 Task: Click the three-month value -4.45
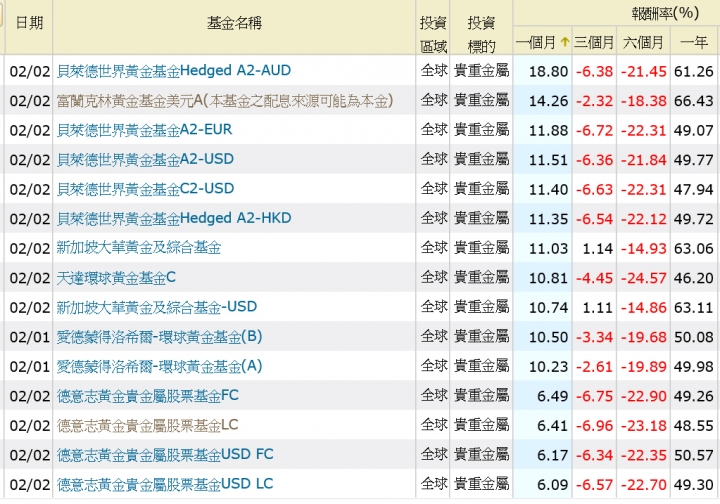coord(594,278)
